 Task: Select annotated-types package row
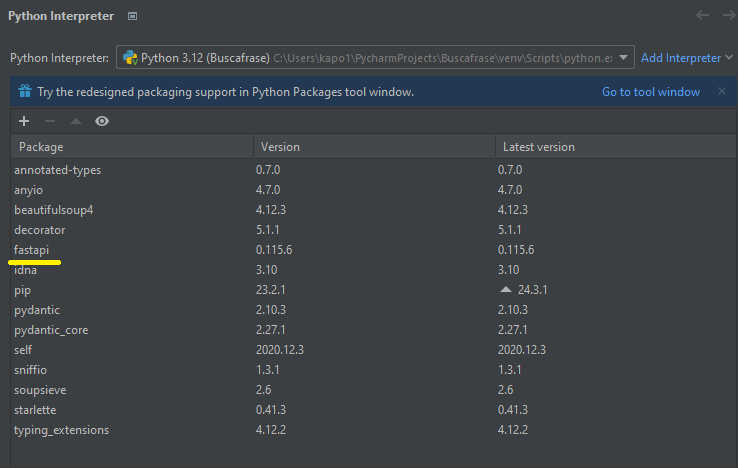point(374,170)
